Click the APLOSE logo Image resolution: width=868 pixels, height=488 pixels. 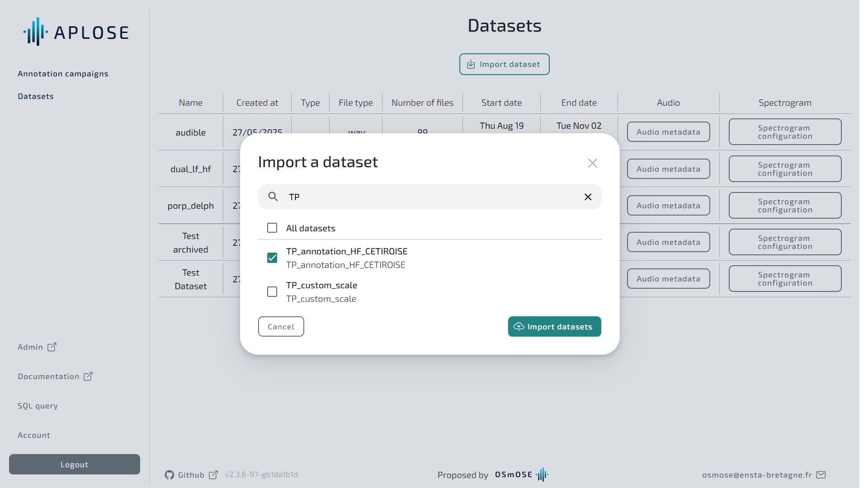(76, 32)
